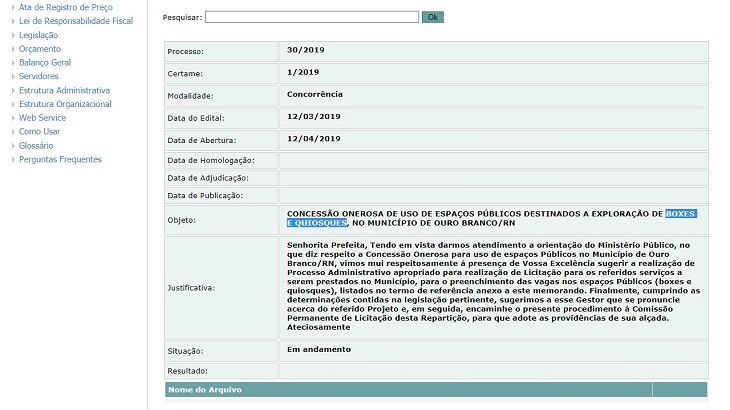Click justification text starting Senhorita Prefeita

(493, 286)
